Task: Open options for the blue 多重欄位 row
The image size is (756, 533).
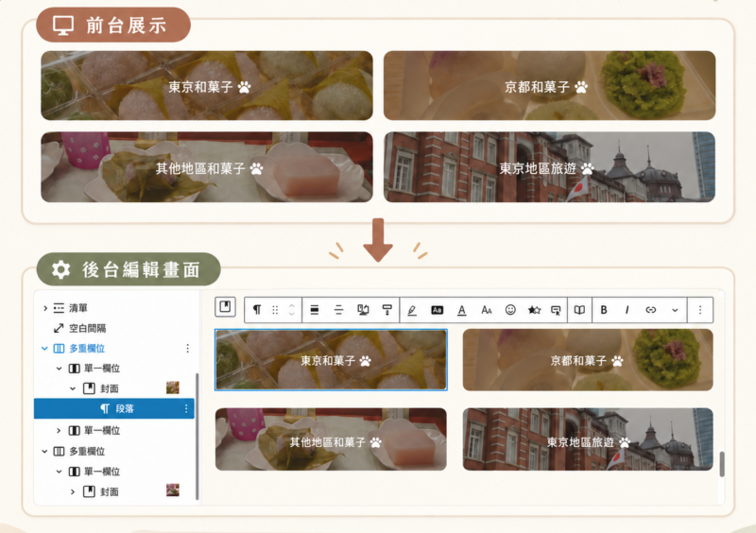Action: coord(187,349)
